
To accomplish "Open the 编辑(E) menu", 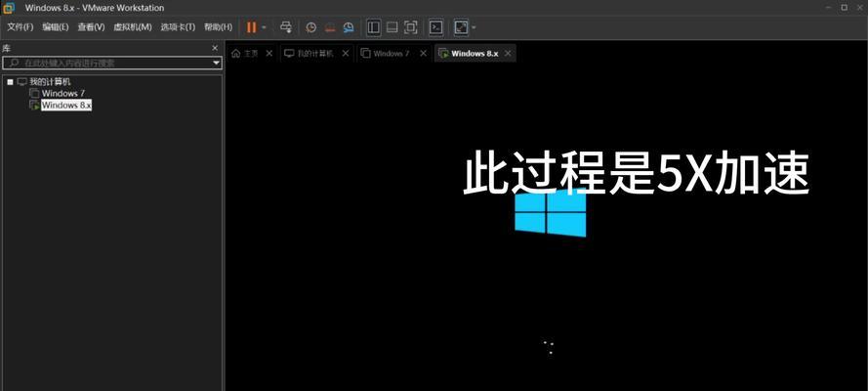I will pyautogui.click(x=56, y=27).
